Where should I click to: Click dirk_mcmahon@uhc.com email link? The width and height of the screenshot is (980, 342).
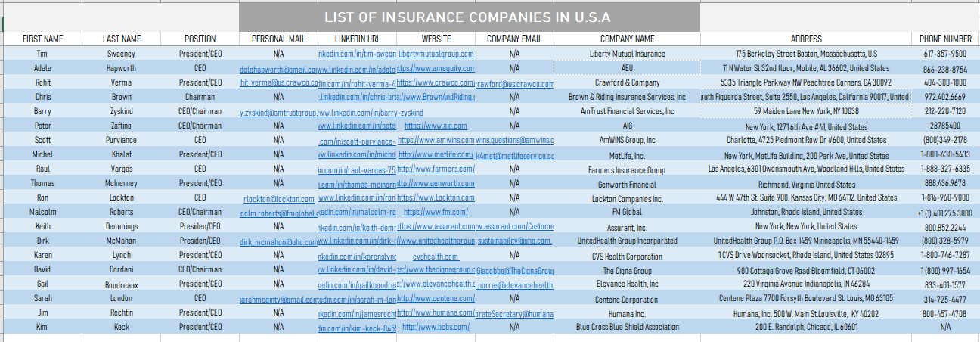pos(278,241)
